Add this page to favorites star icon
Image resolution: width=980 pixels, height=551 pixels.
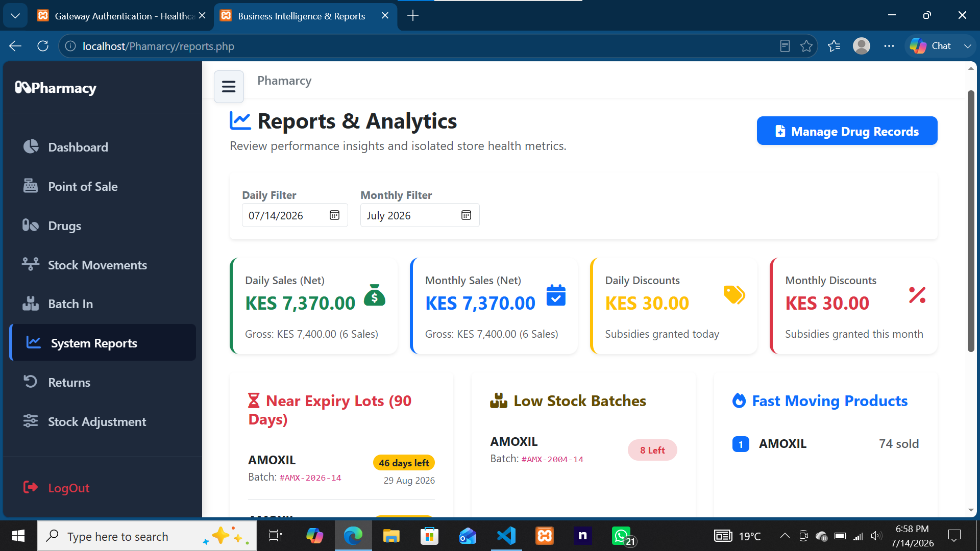(x=806, y=46)
